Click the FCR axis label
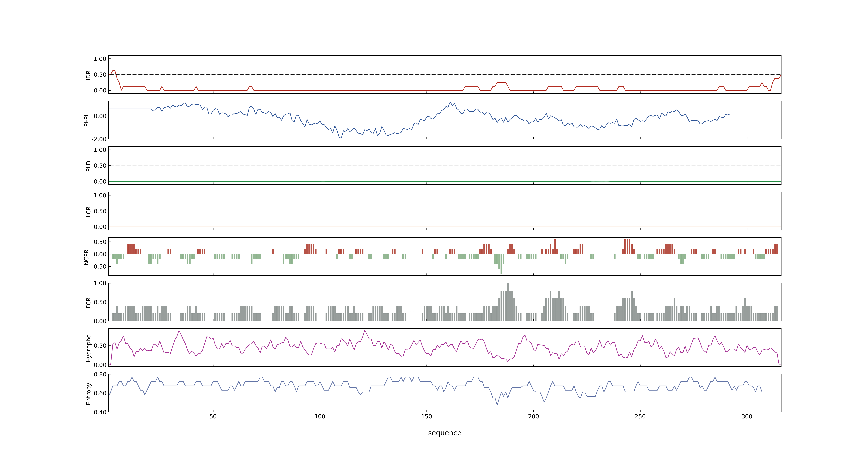This screenshot has width=868, height=463. point(88,303)
